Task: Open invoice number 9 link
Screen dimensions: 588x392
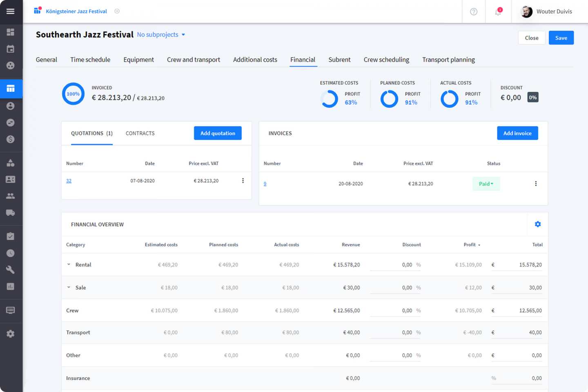Action: tap(265, 184)
